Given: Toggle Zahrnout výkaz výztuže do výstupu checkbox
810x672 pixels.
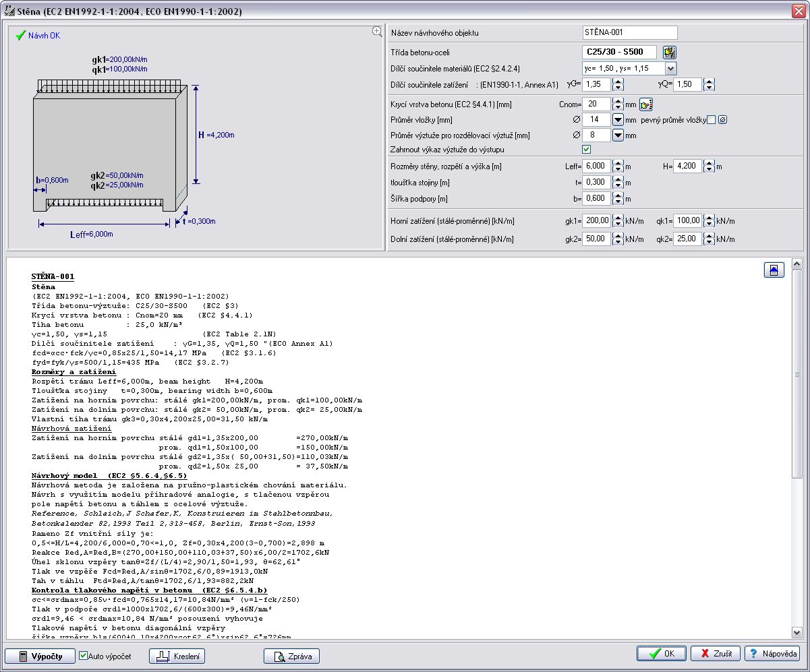Looking at the screenshot, I should click(x=586, y=149).
